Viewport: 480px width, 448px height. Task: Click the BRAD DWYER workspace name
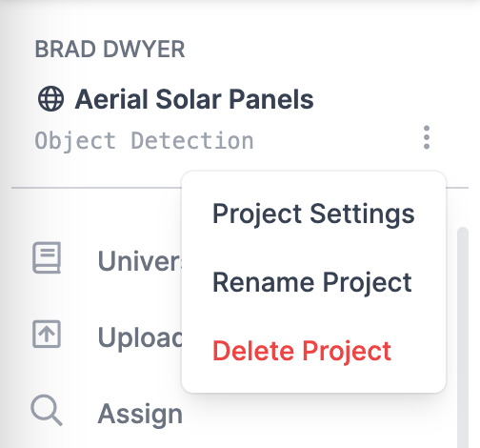(x=110, y=50)
